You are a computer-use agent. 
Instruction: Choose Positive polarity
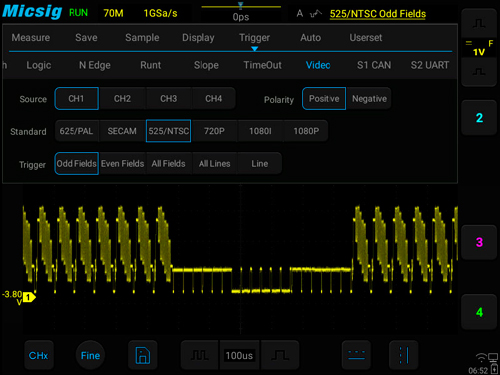click(x=324, y=99)
